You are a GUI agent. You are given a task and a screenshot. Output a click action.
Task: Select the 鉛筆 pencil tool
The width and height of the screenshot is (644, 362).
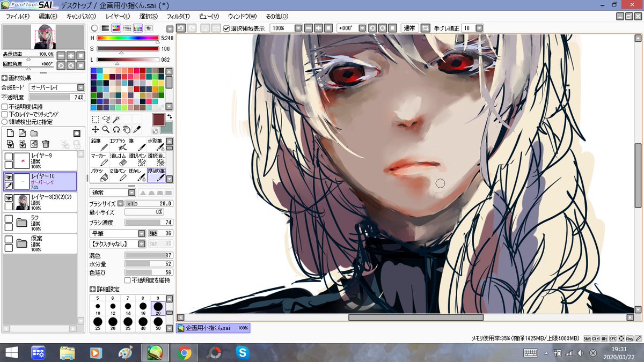[x=100, y=144]
